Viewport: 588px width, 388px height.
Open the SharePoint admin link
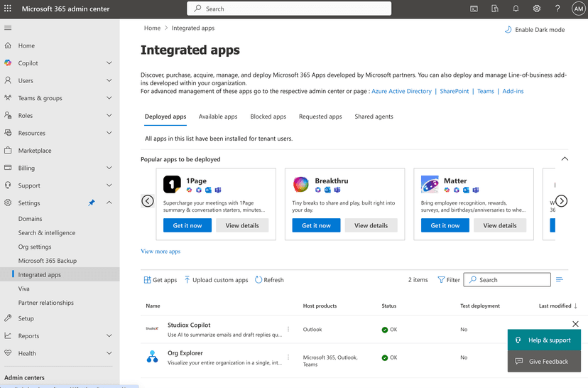point(454,91)
